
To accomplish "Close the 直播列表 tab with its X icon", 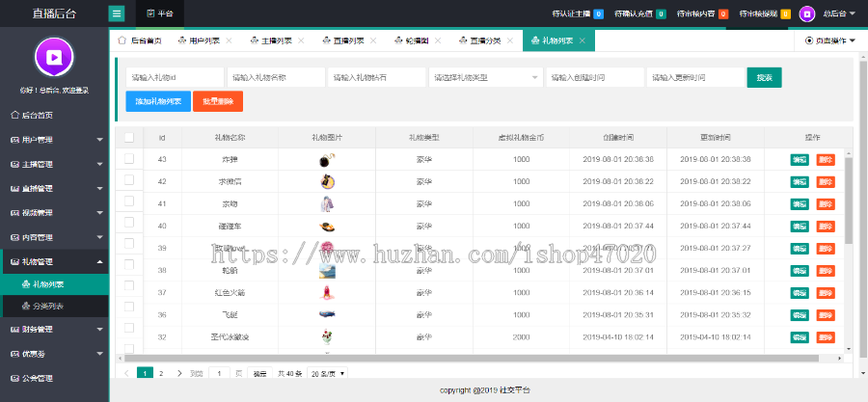I will point(373,40).
